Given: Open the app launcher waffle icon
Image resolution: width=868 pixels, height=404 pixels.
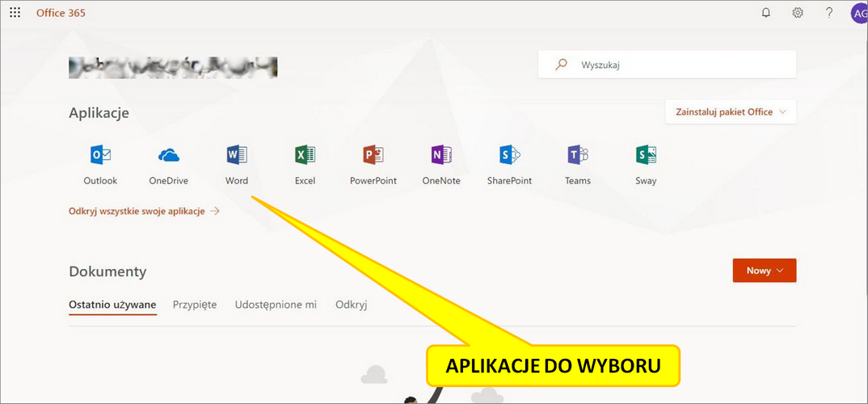Looking at the screenshot, I should click(15, 13).
